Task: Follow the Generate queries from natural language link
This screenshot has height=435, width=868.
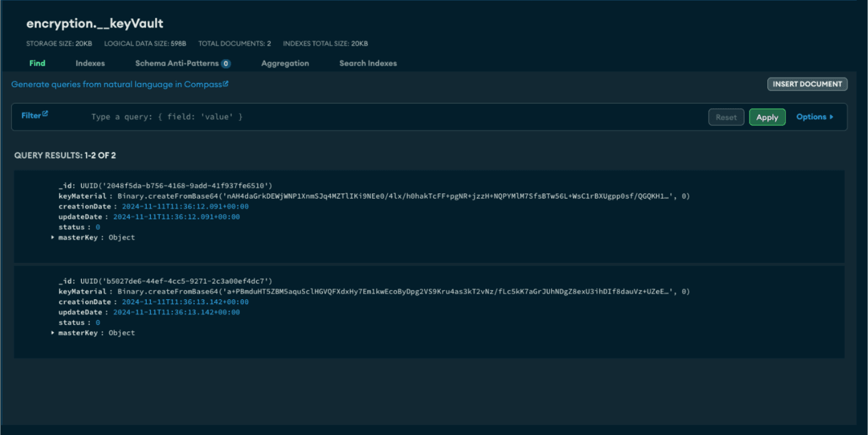Action: click(x=117, y=84)
